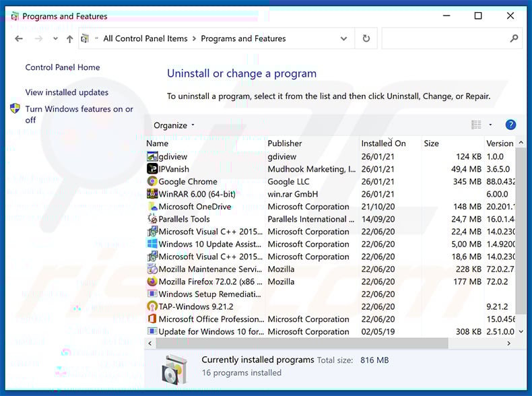Select the TAP-Windows 9.21.2 entry name

click(x=196, y=306)
